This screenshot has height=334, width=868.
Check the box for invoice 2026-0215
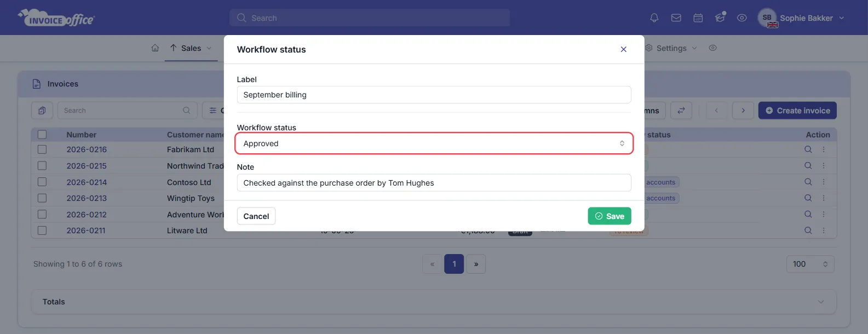[x=42, y=165]
